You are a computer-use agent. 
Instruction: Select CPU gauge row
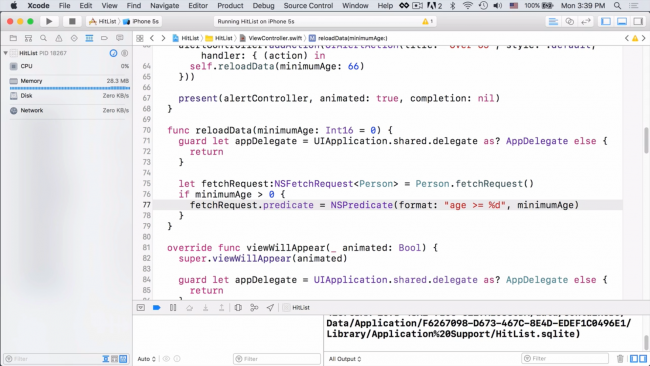pos(69,66)
